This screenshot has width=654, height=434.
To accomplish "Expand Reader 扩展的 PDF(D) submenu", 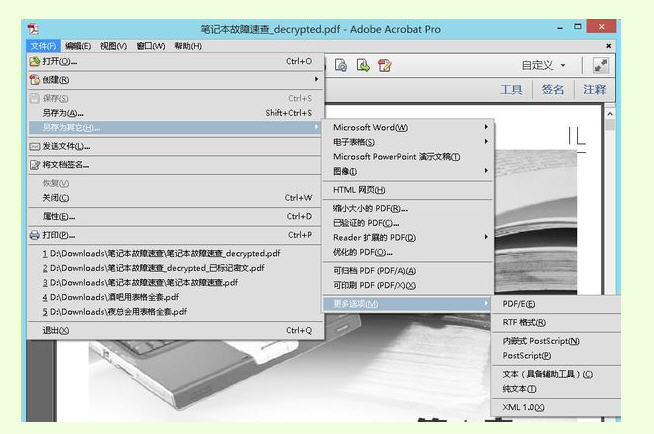I will coord(486,237).
